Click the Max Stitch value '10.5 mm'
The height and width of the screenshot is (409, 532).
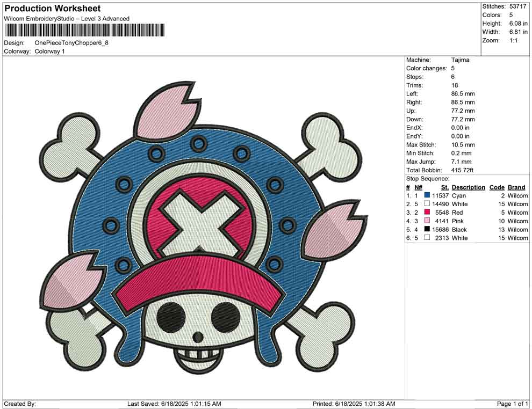(463, 144)
